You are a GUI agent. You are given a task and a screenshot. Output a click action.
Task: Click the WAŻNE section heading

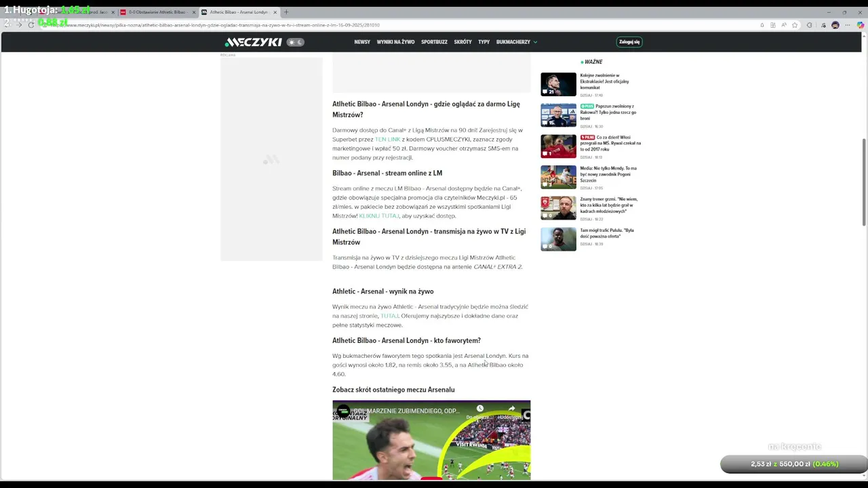pos(593,62)
